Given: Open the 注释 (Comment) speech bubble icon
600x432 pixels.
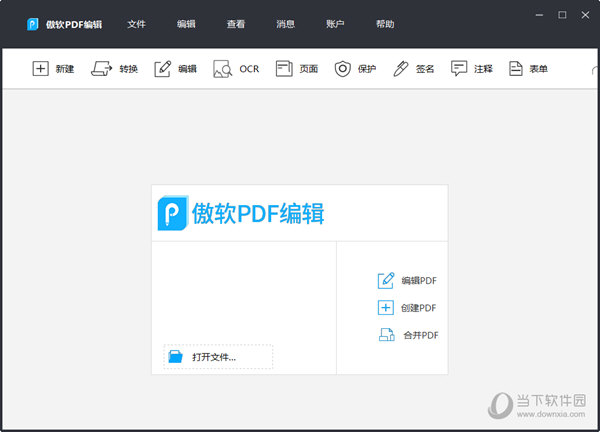Looking at the screenshot, I should (x=459, y=69).
